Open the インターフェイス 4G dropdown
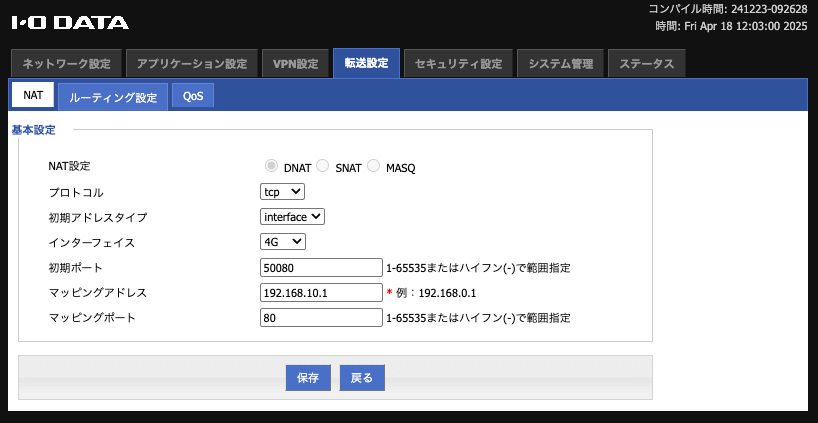Screen dimensions: 818x423 click(x=283, y=241)
